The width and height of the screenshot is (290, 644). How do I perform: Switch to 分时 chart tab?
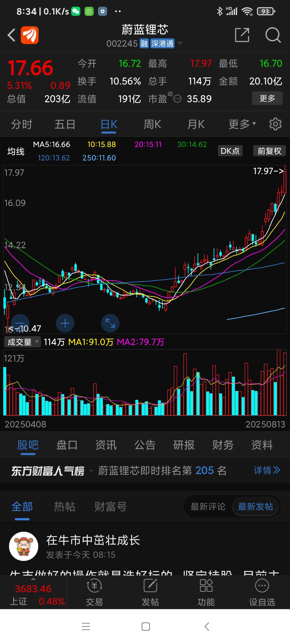(21, 124)
